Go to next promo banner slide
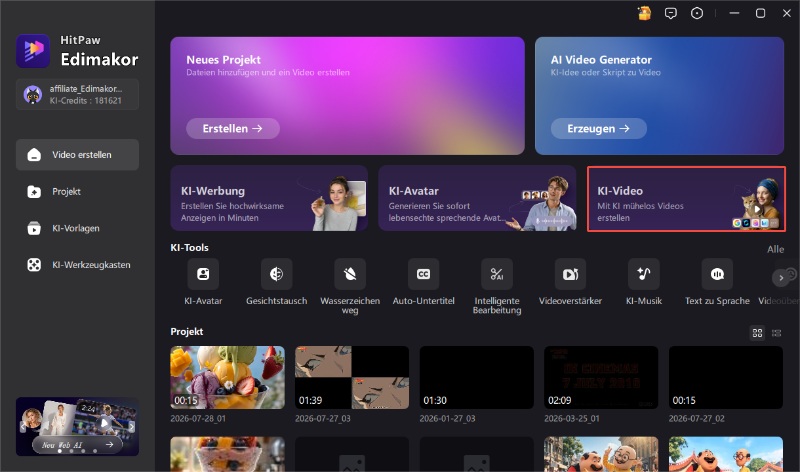This screenshot has width=800, height=472. click(x=132, y=426)
